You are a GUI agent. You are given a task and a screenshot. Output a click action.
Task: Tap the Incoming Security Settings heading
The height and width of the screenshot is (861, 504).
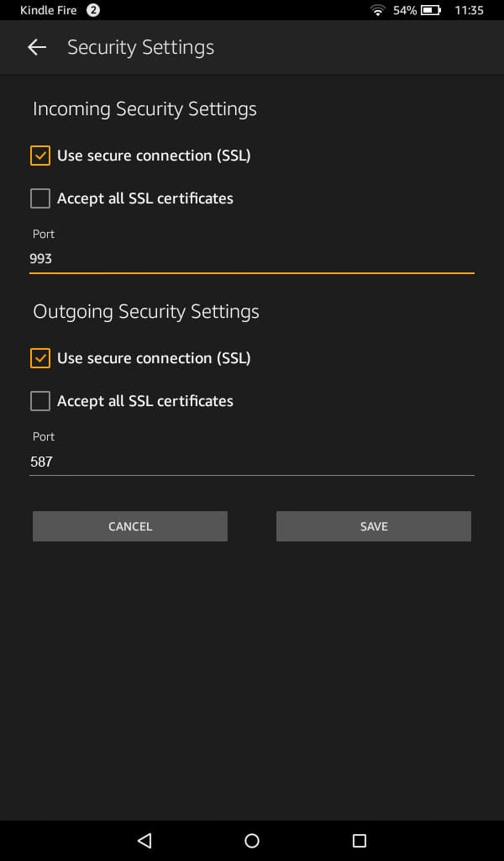pos(144,109)
